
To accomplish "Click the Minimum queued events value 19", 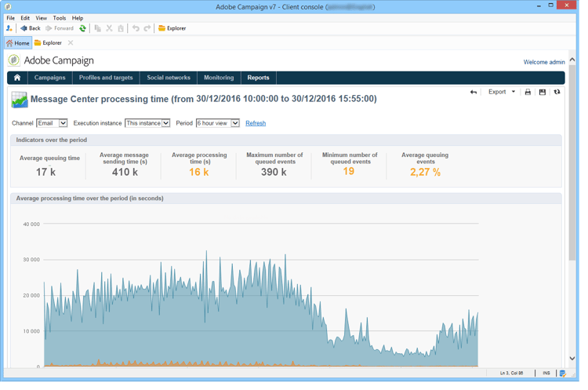I will (349, 172).
